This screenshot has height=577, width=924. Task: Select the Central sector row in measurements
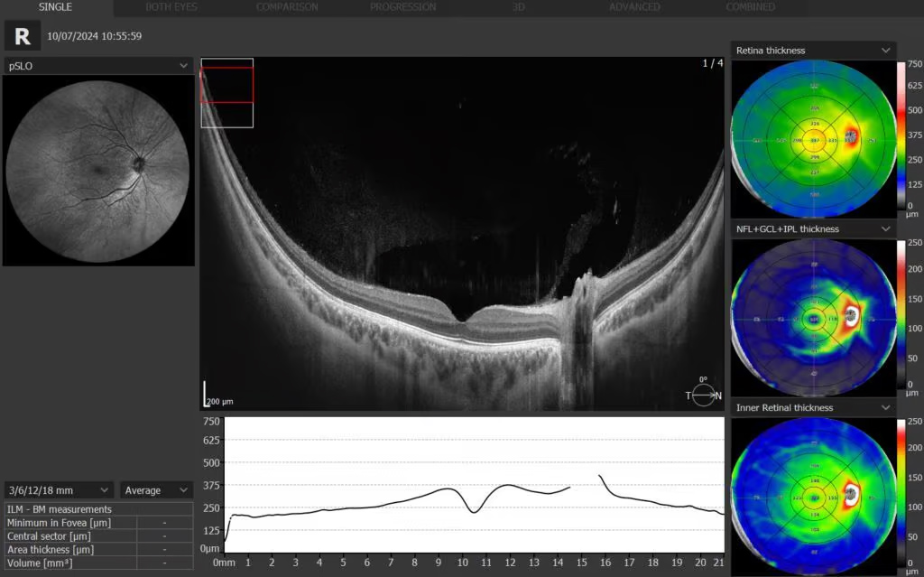pos(98,535)
